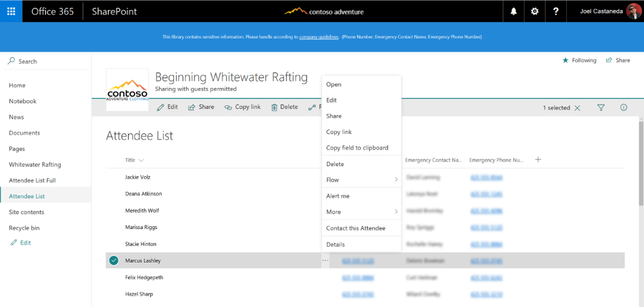644x307 pixels.
Task: Expand the Flow submenu
Action: [x=361, y=180]
